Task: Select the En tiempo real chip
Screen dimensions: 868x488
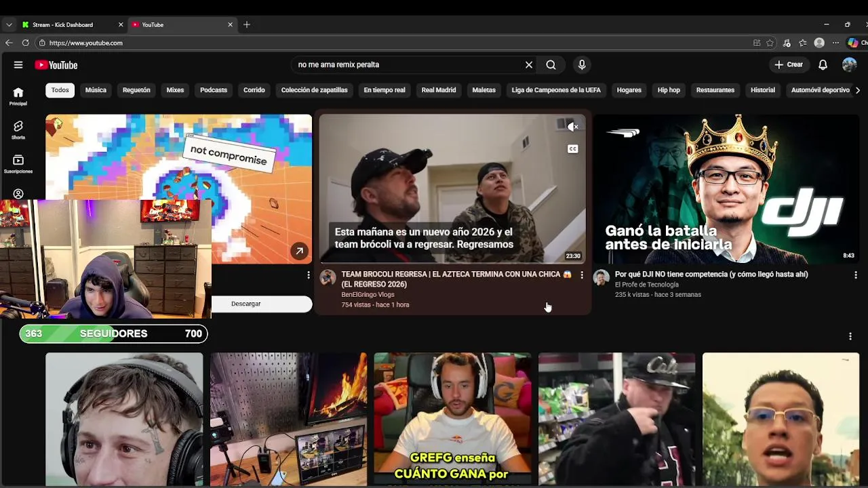Action: (x=384, y=90)
